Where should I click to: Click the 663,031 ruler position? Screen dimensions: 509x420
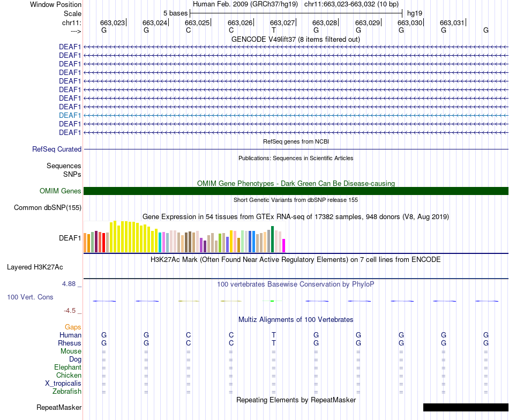(452, 22)
